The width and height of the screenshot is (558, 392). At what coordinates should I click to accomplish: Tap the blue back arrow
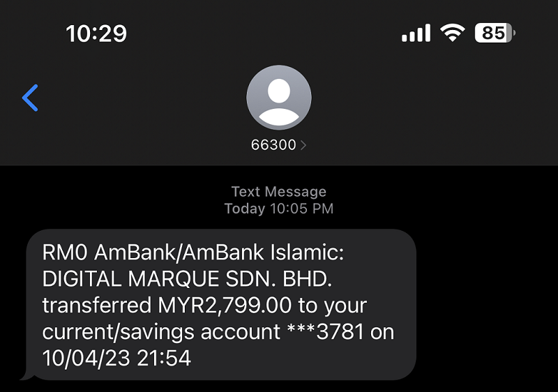click(30, 98)
